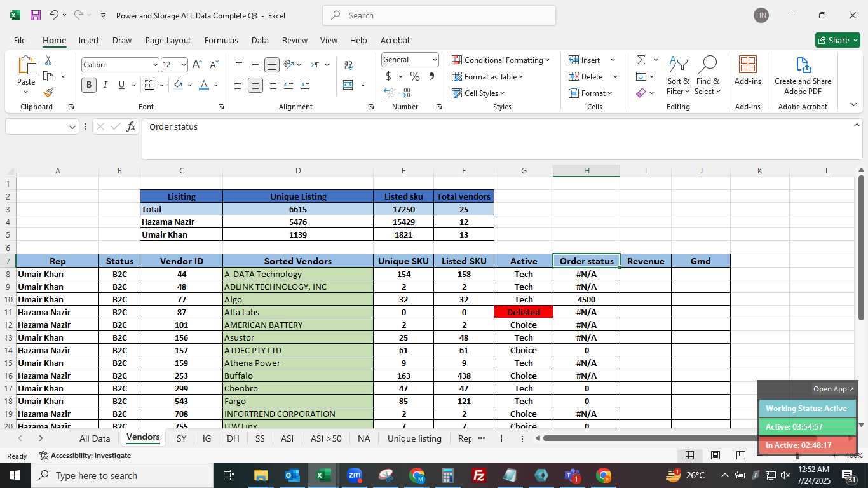Open the Page Layout ribbon tab
Viewport: 868px width, 488px height.
168,40
